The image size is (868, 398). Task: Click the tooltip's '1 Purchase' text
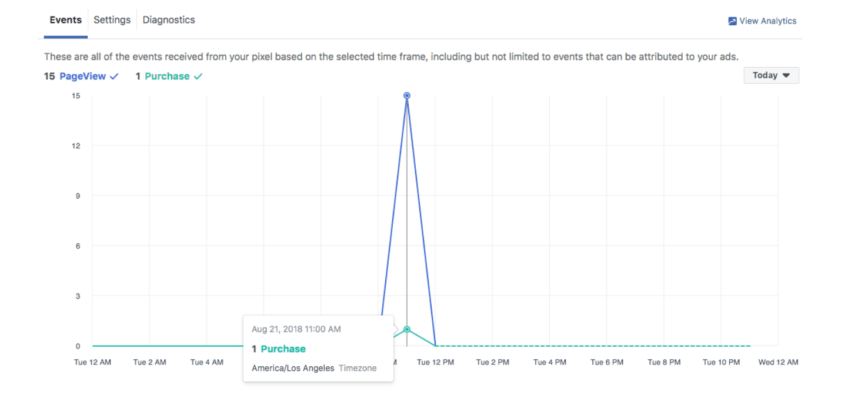pyautogui.click(x=279, y=349)
